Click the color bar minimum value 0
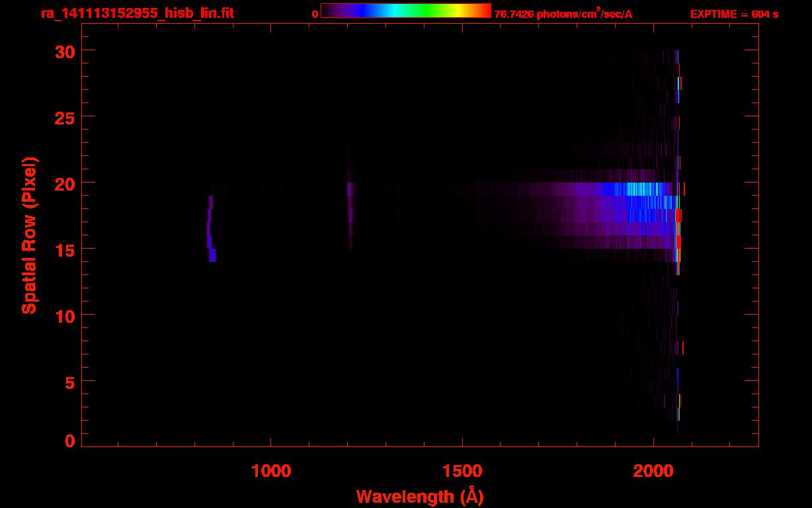The width and height of the screenshot is (812, 508). click(315, 14)
